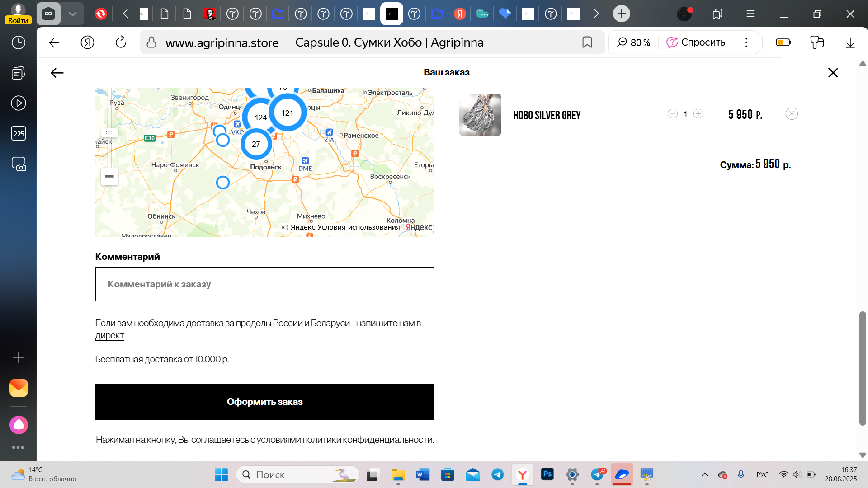
Task: Click the taskbar Поиск search box
Action: coord(297,474)
